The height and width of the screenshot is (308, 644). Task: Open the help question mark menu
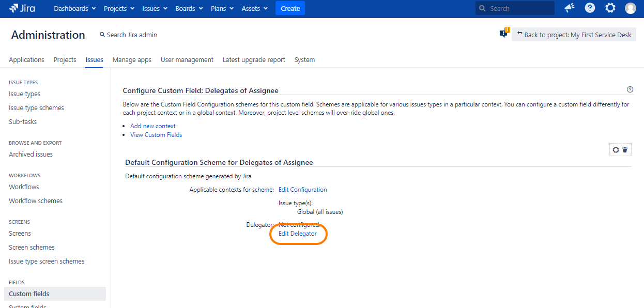[x=590, y=8]
